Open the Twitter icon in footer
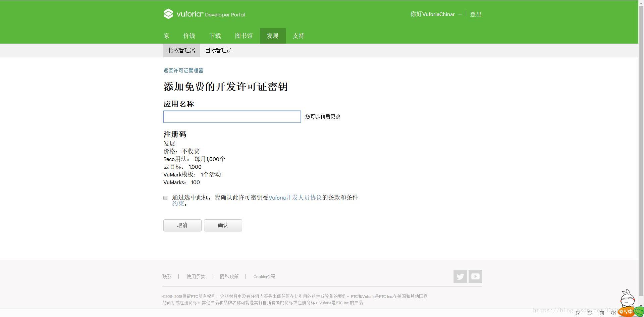 tap(460, 276)
